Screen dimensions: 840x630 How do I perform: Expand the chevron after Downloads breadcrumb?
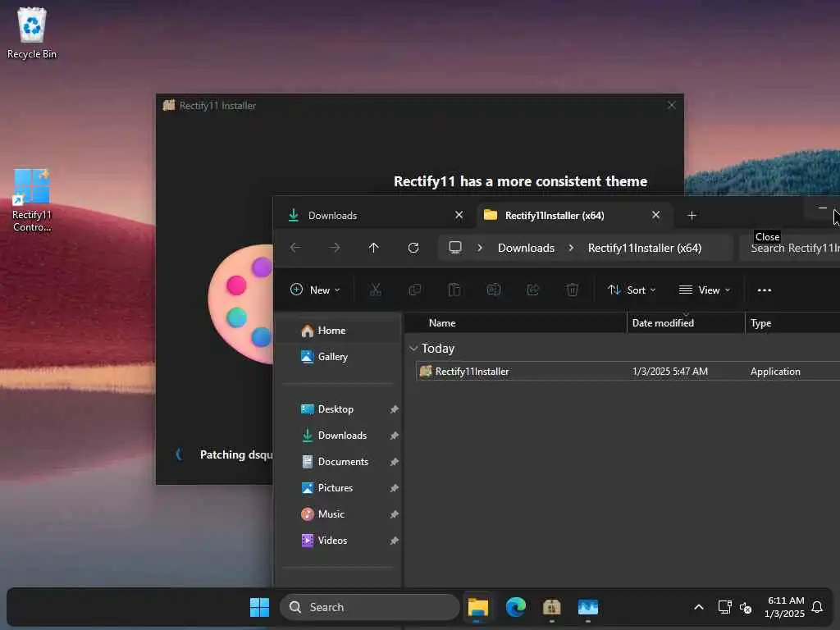(571, 248)
